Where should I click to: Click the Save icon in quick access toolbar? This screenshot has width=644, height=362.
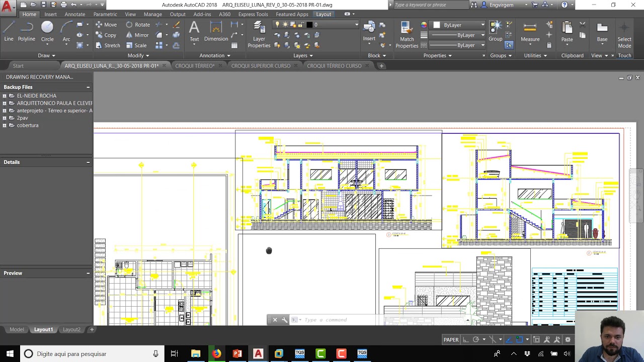click(44, 5)
